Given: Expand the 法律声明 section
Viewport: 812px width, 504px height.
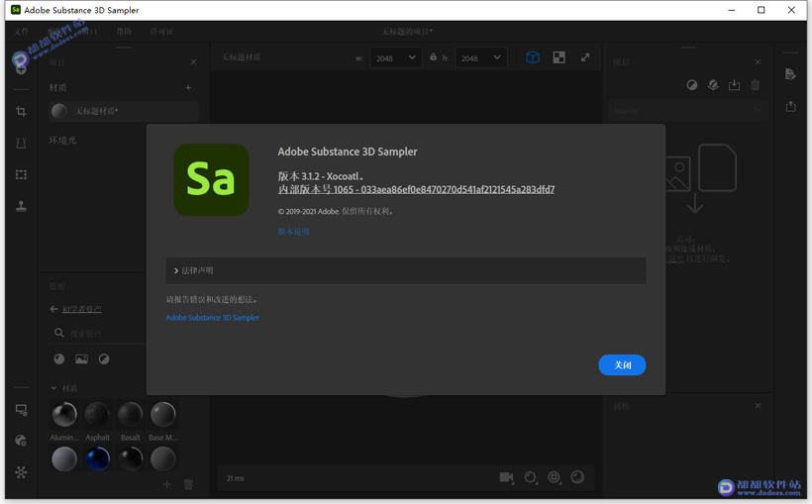Looking at the screenshot, I should tap(405, 271).
